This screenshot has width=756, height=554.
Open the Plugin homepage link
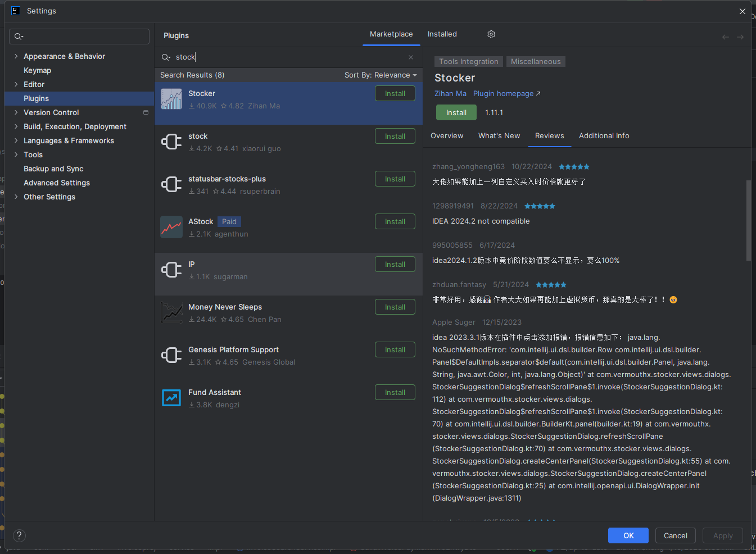pyautogui.click(x=507, y=94)
